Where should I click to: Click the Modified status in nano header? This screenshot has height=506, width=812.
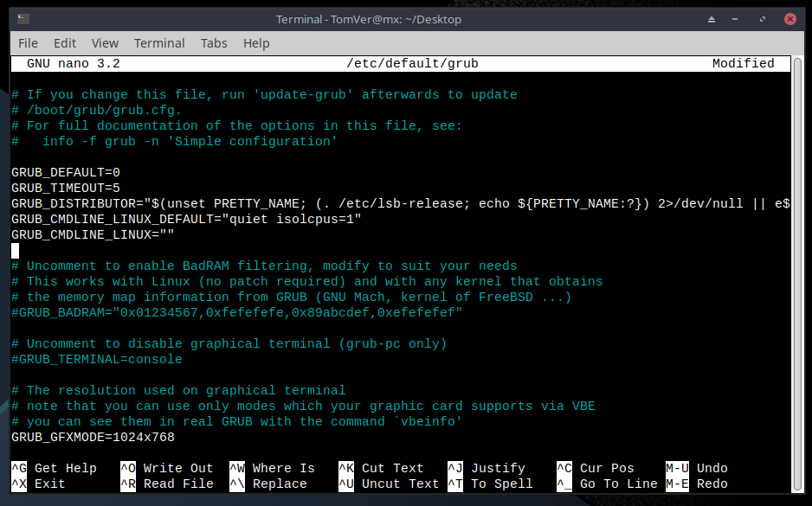coord(743,64)
